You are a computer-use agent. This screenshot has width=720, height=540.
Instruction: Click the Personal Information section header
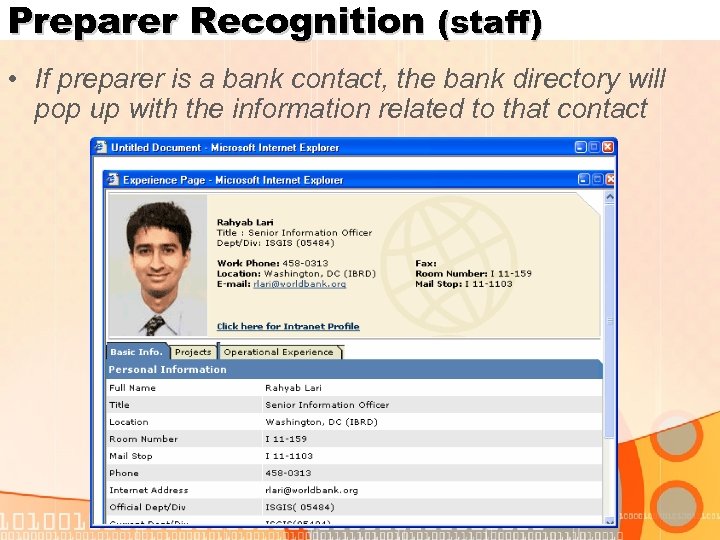click(354, 370)
